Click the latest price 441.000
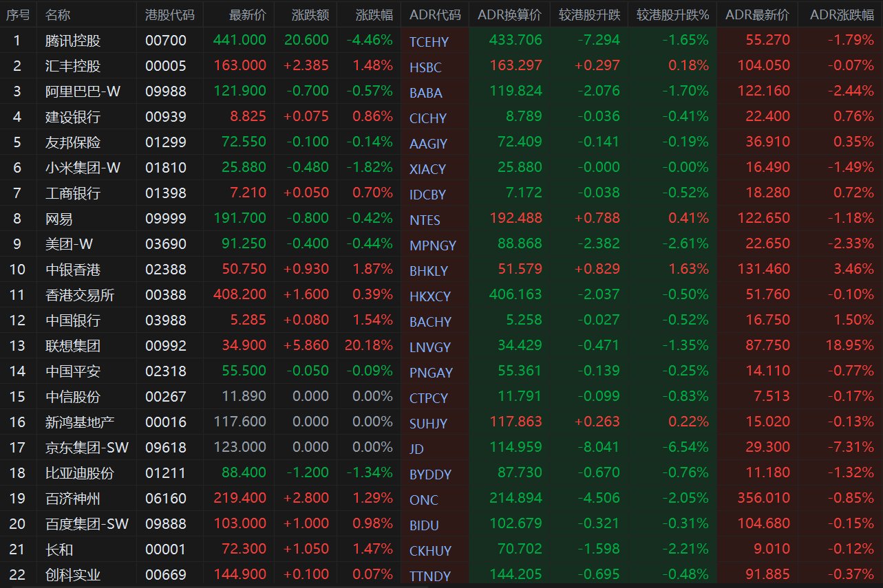Image resolution: width=883 pixels, height=588 pixels. click(x=240, y=41)
